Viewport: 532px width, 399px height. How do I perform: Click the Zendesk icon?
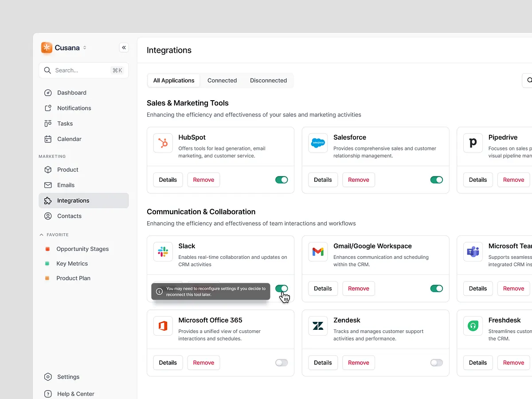point(318,325)
